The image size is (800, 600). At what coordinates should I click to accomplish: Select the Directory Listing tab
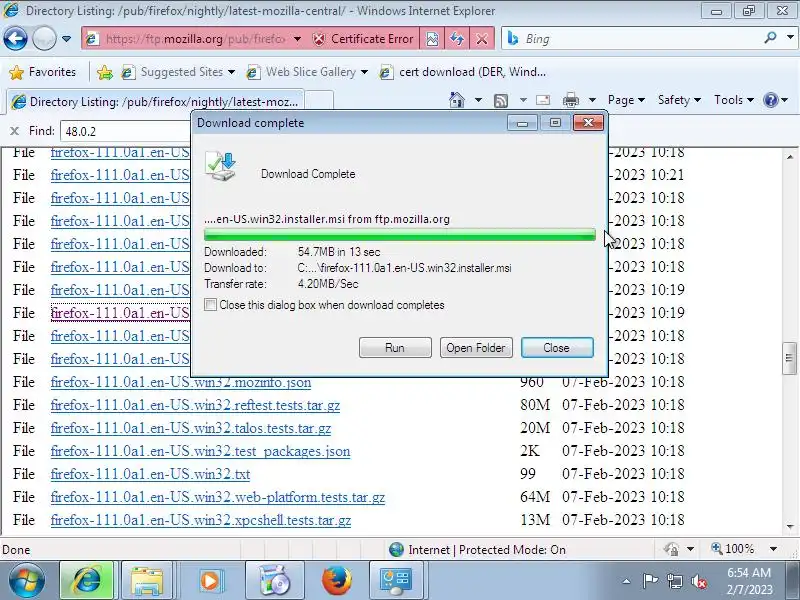pos(155,102)
